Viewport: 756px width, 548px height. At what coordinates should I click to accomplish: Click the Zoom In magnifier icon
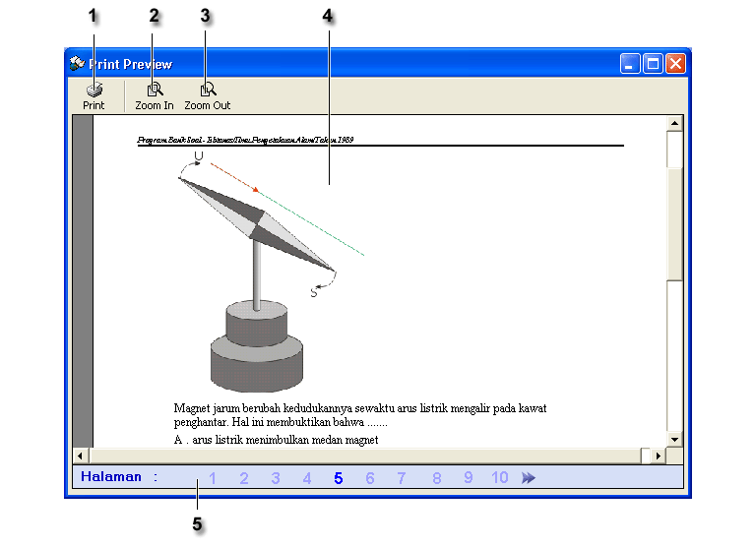[x=155, y=90]
